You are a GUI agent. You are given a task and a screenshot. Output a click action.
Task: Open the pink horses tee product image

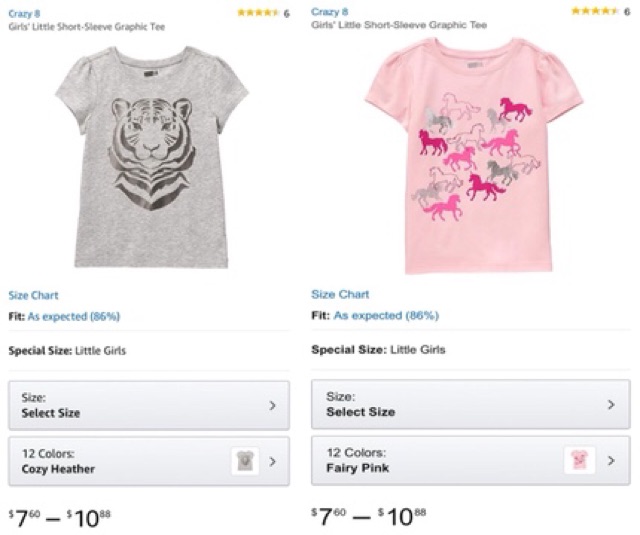[474, 157]
